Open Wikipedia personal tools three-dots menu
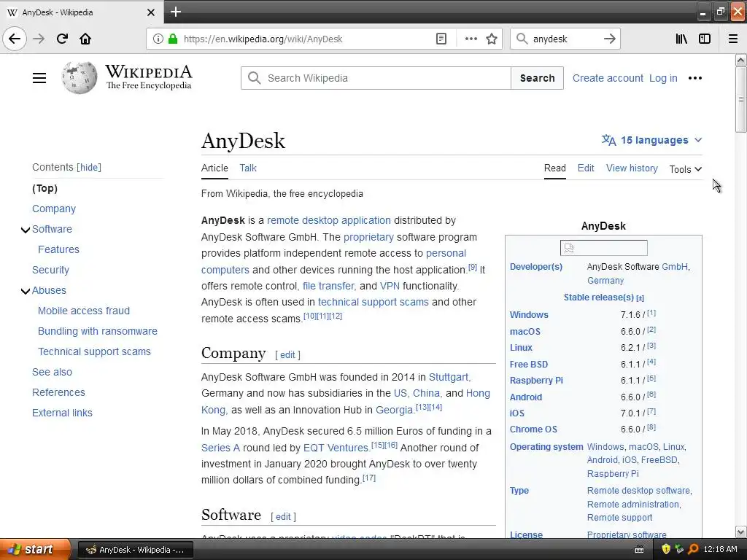747x560 pixels. tap(695, 78)
